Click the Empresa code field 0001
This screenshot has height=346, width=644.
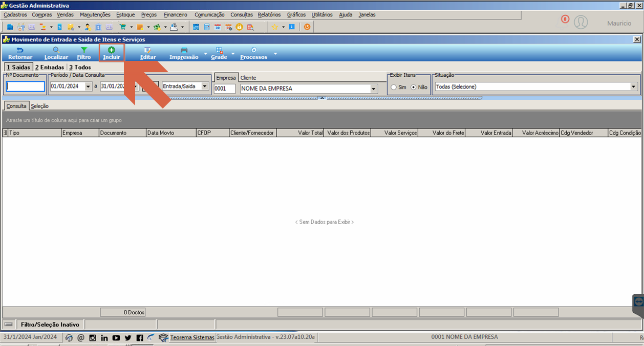tap(225, 89)
